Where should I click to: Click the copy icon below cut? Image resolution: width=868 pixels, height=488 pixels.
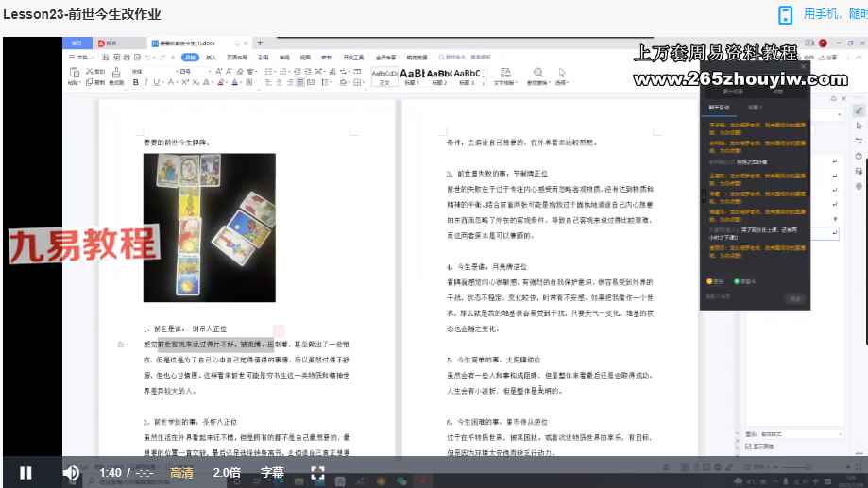[90, 82]
